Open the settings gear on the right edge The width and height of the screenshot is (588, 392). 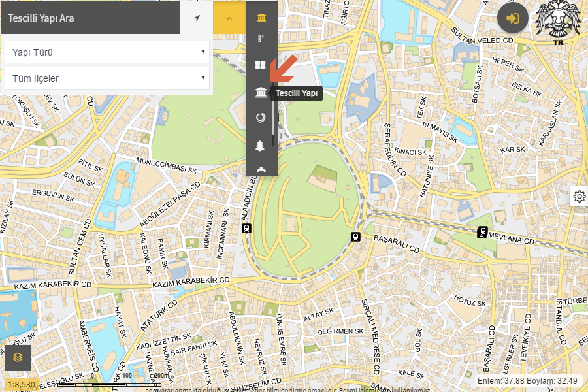coord(579,196)
